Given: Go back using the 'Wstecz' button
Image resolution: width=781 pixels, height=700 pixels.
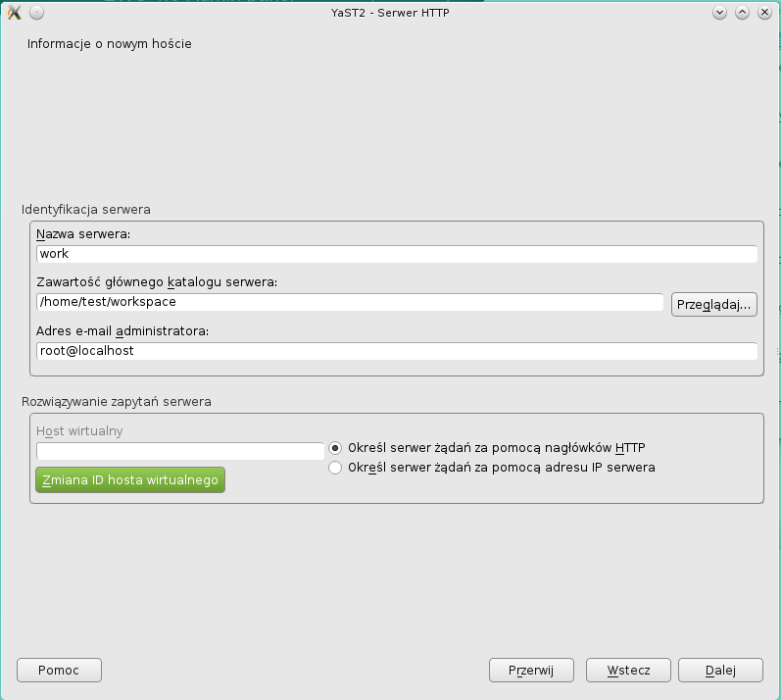Looking at the screenshot, I should pos(628,670).
